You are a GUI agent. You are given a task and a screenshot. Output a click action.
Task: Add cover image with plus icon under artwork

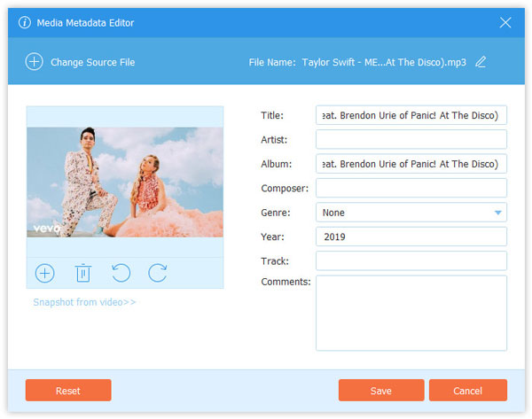[45, 273]
